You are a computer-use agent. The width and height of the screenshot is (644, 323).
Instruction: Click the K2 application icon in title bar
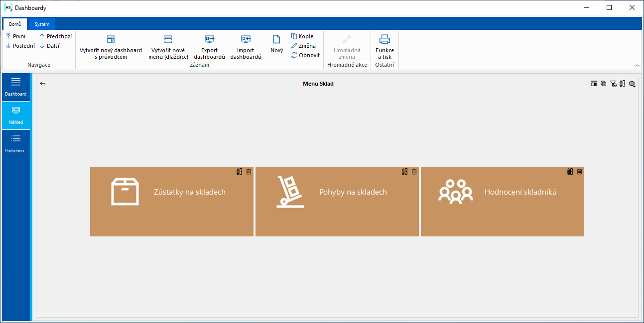(8, 7)
